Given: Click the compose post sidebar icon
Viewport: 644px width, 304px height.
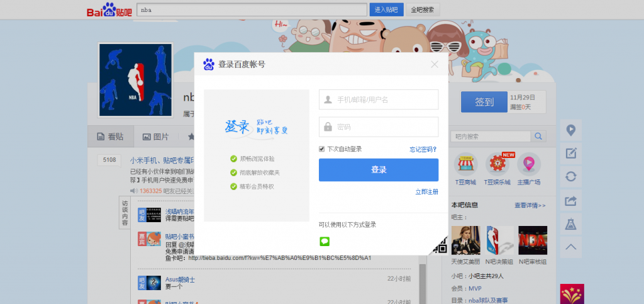Looking at the screenshot, I should (571, 153).
